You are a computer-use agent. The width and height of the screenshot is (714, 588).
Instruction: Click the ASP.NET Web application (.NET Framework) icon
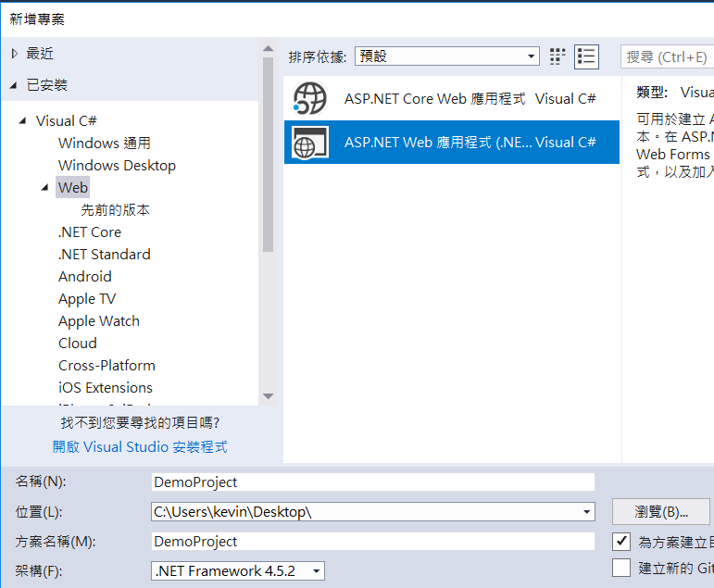[309, 142]
